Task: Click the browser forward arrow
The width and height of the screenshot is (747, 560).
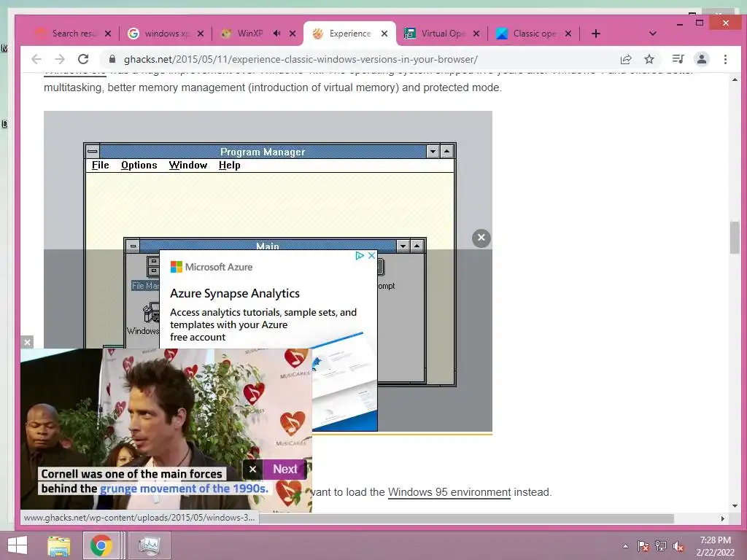Action: (x=60, y=59)
